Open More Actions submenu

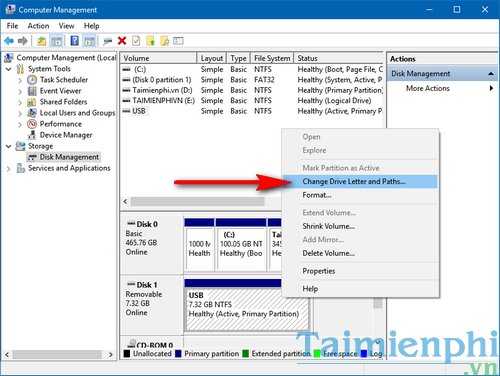[x=442, y=88]
